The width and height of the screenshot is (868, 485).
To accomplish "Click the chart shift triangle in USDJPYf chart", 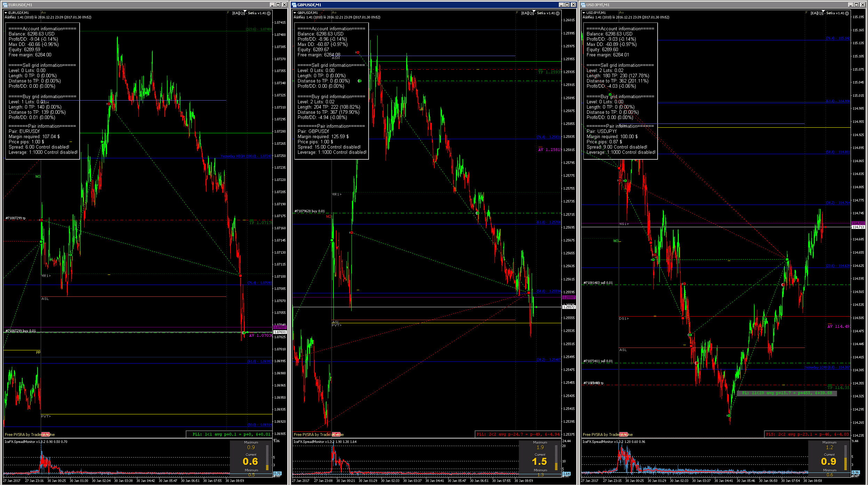I will tap(823, 11).
